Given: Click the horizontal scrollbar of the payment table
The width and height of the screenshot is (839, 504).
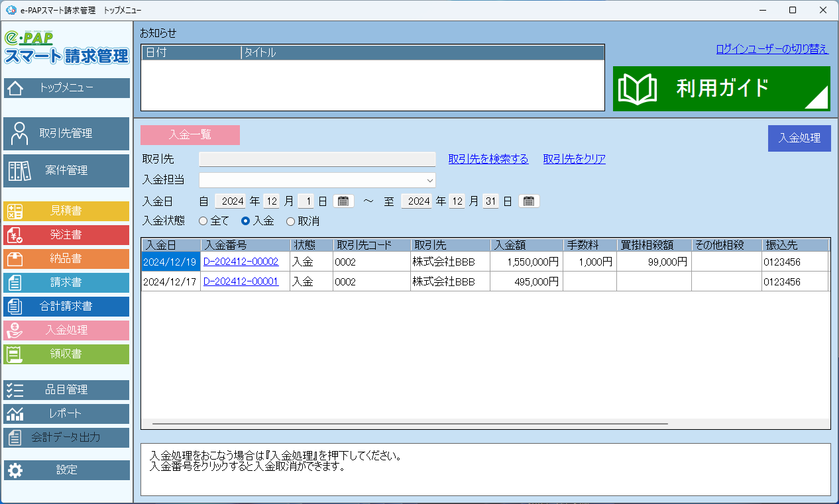Looking at the screenshot, I should [x=410, y=423].
